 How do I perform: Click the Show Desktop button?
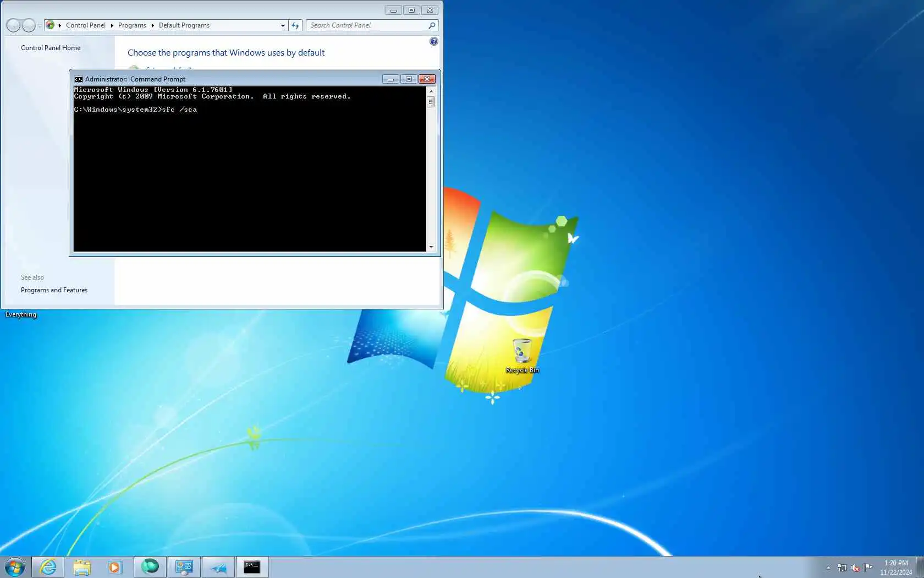pos(920,568)
